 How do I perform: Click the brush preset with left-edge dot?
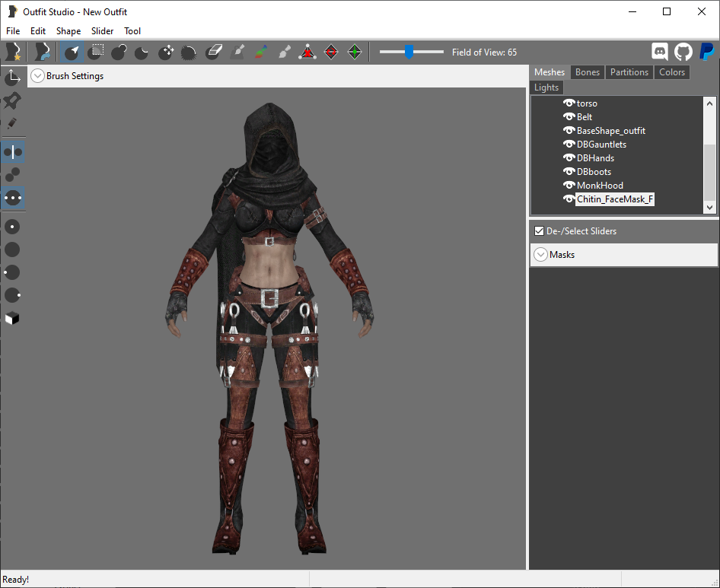click(x=12, y=272)
